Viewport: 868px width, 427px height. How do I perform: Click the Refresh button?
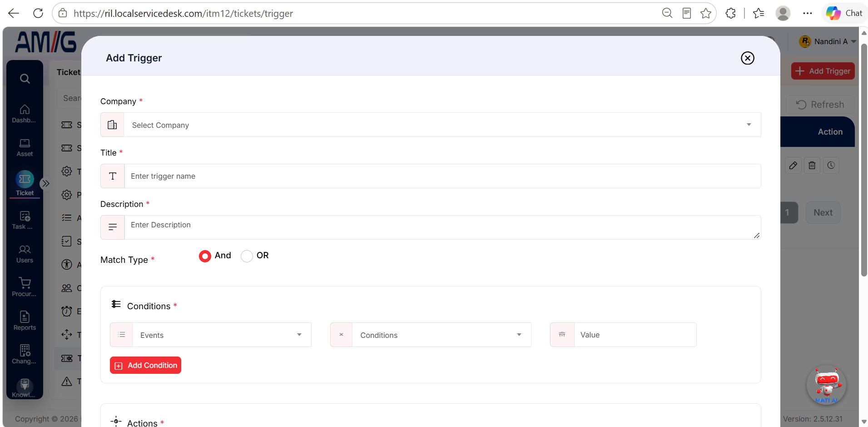[820, 105]
